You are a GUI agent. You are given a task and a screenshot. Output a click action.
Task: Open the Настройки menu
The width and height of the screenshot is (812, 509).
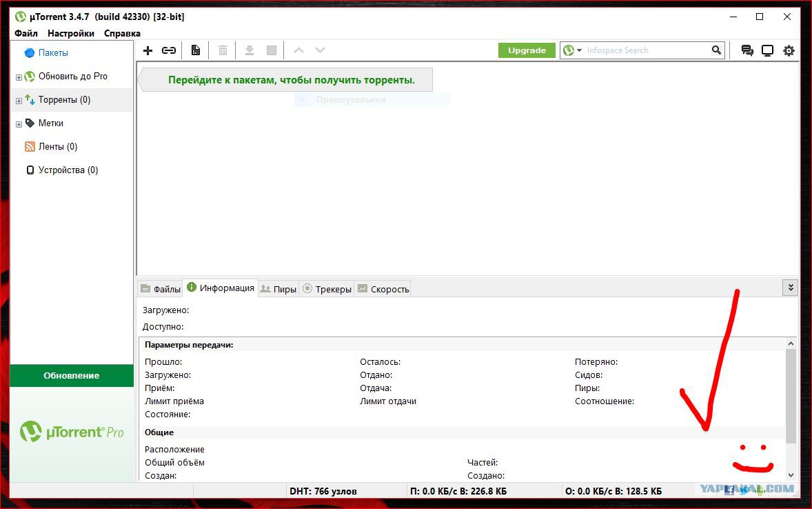click(71, 33)
